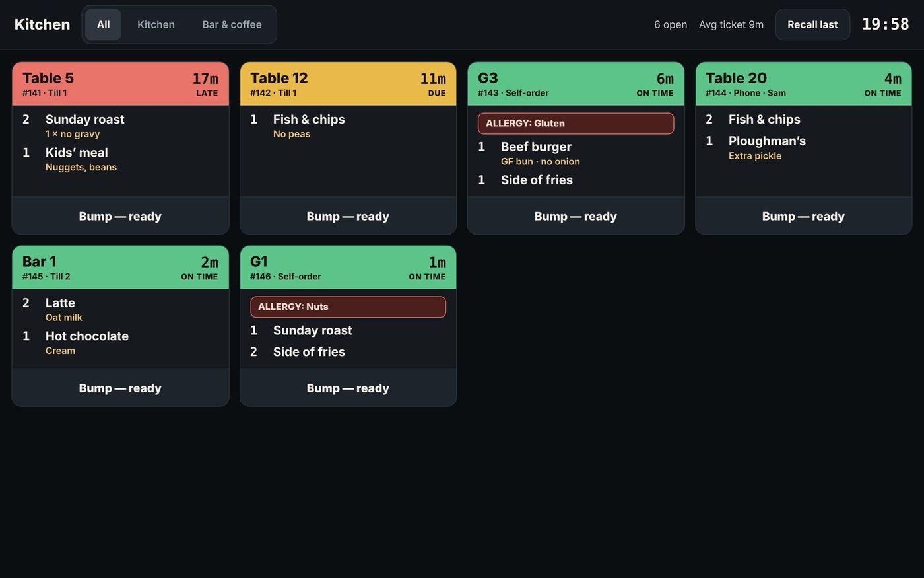Bump Table 12 ticket as ready
Viewport: 924px width, 578px height.
point(348,216)
